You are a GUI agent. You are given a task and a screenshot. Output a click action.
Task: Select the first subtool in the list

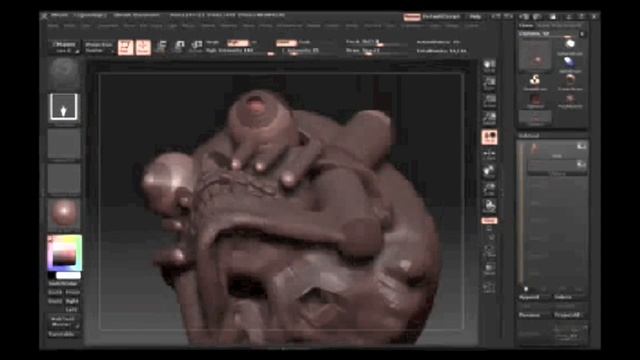(556, 150)
